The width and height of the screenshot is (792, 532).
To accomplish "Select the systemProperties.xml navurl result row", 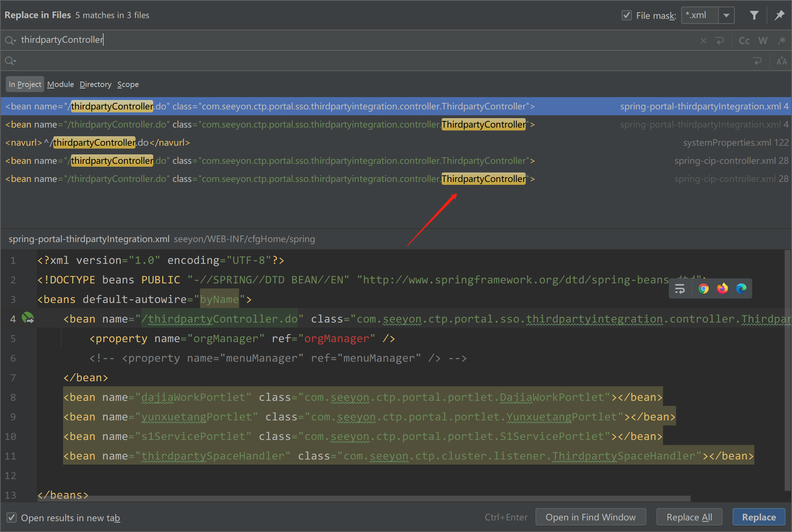I will coord(254,142).
